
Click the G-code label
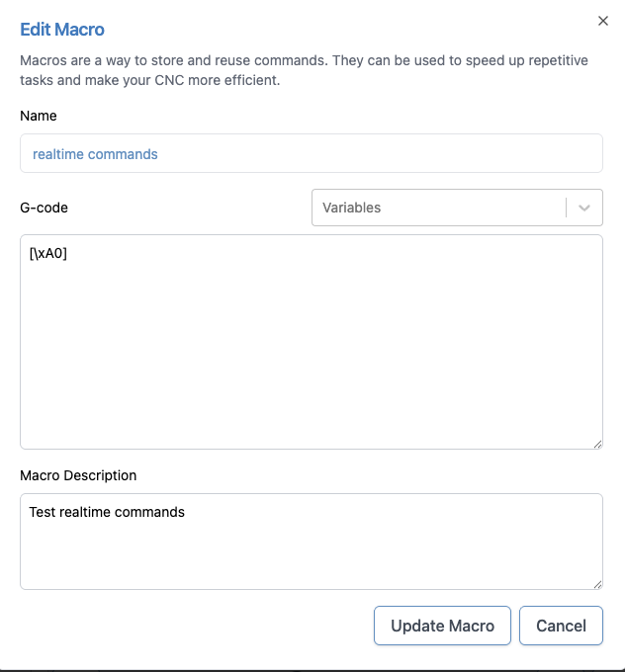[44, 208]
